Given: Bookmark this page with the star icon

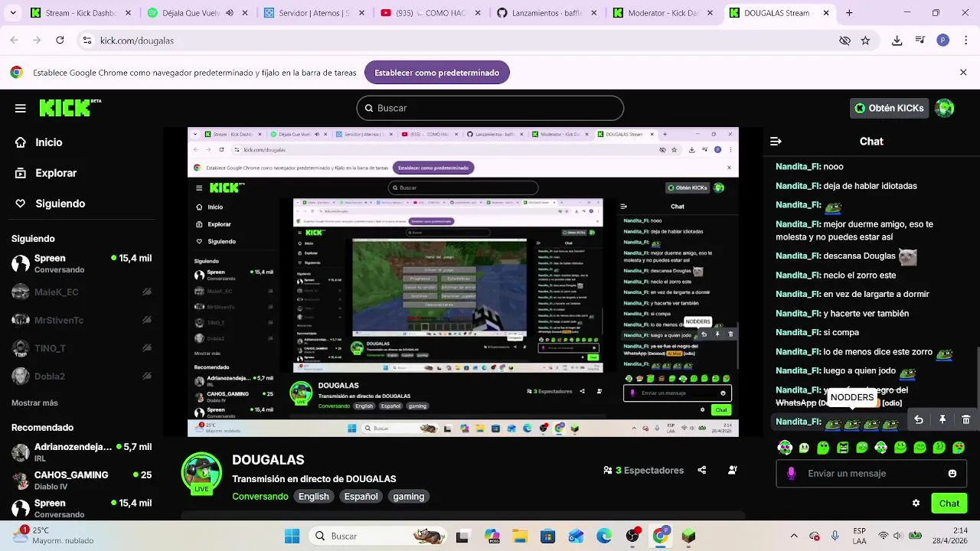Looking at the screenshot, I should pos(865,41).
